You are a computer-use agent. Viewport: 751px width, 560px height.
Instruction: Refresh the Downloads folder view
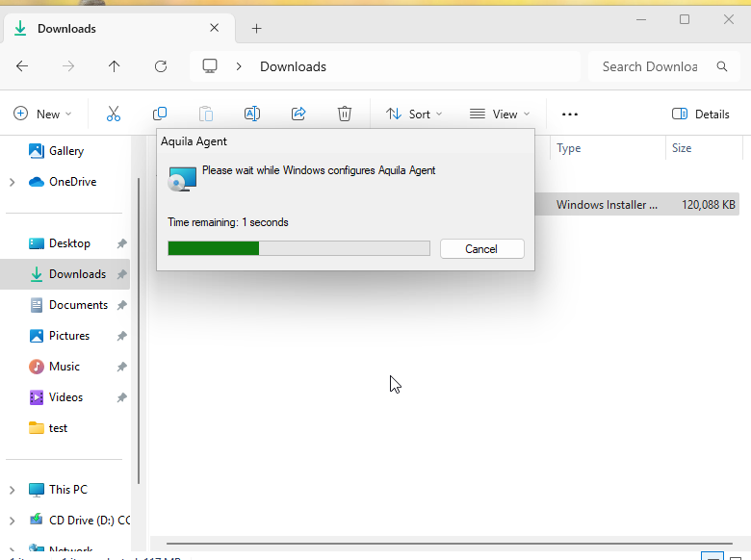tap(161, 66)
